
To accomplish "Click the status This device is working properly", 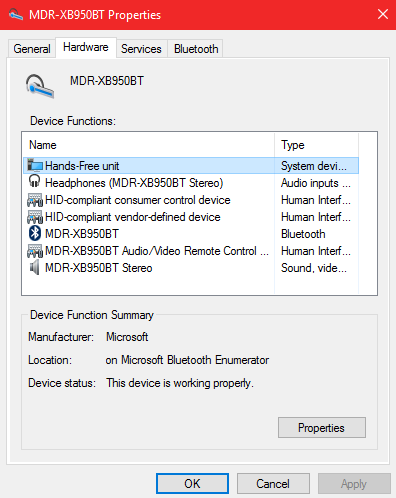I will 180,383.
